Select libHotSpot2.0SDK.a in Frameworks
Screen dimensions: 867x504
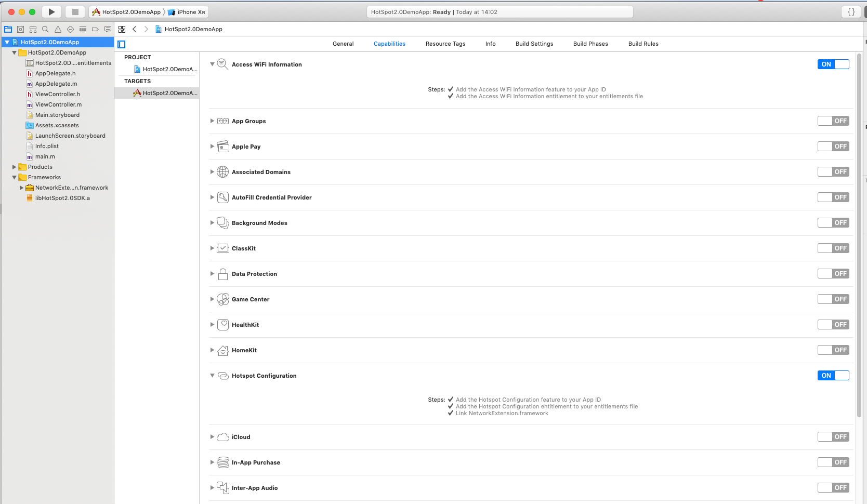click(62, 198)
